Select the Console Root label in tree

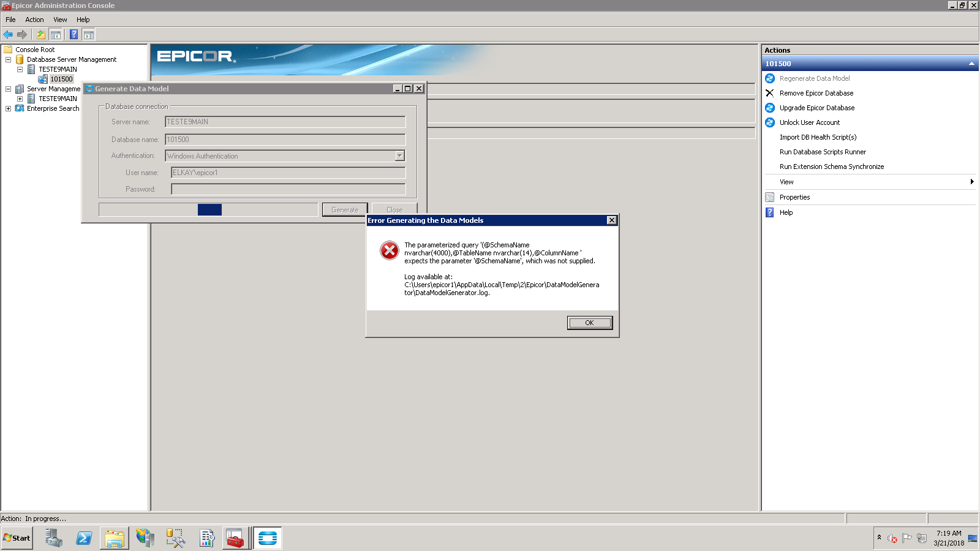pos(35,50)
